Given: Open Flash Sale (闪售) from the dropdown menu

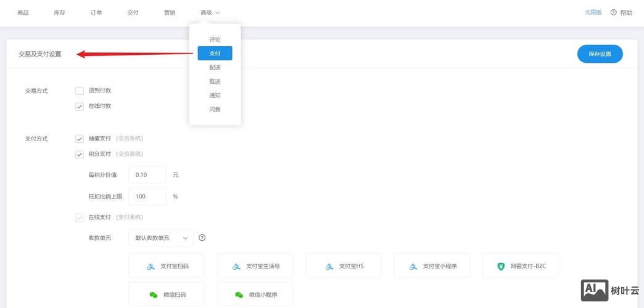Looking at the screenshot, I should [215, 110].
